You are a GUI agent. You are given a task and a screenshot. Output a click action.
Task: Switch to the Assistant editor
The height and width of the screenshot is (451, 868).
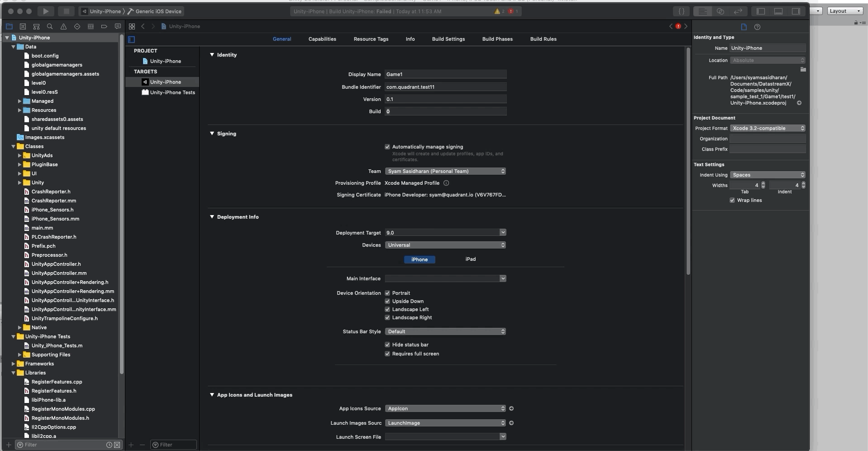(x=720, y=11)
